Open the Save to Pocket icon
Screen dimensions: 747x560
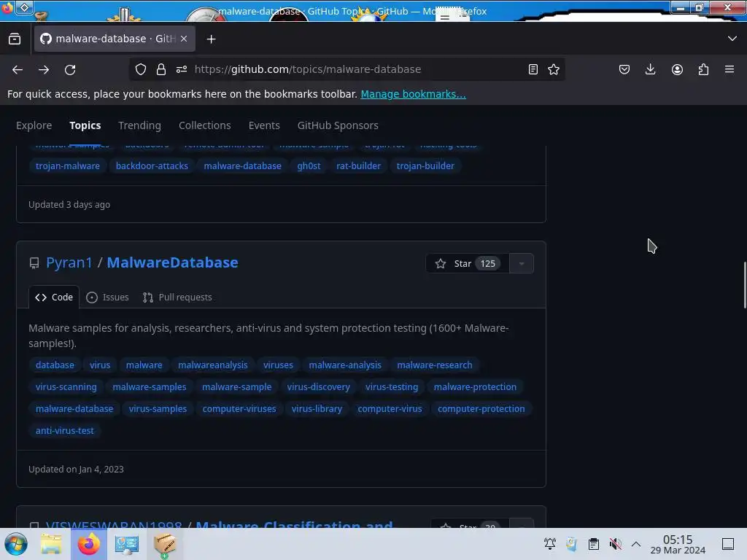pyautogui.click(x=624, y=69)
